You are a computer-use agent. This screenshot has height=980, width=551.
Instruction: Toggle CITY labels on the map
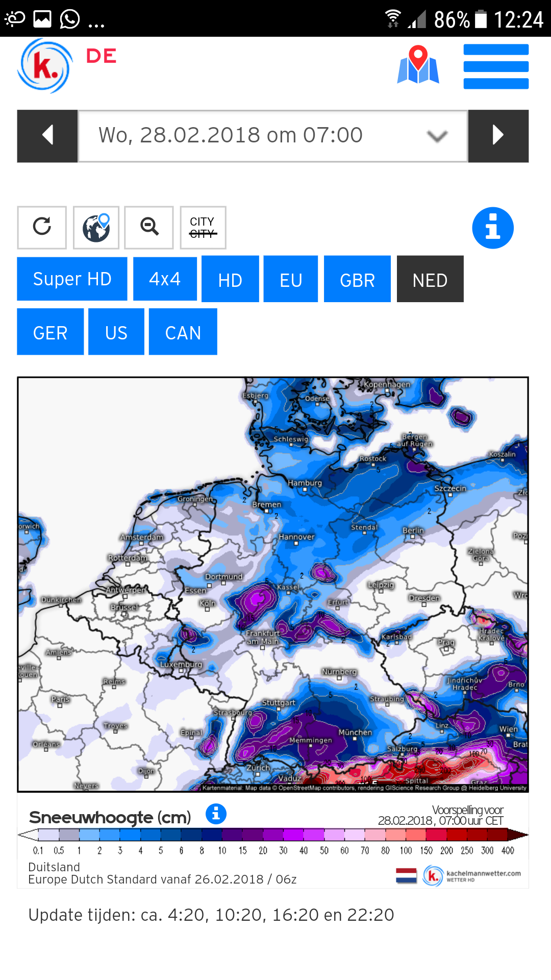pyautogui.click(x=203, y=227)
